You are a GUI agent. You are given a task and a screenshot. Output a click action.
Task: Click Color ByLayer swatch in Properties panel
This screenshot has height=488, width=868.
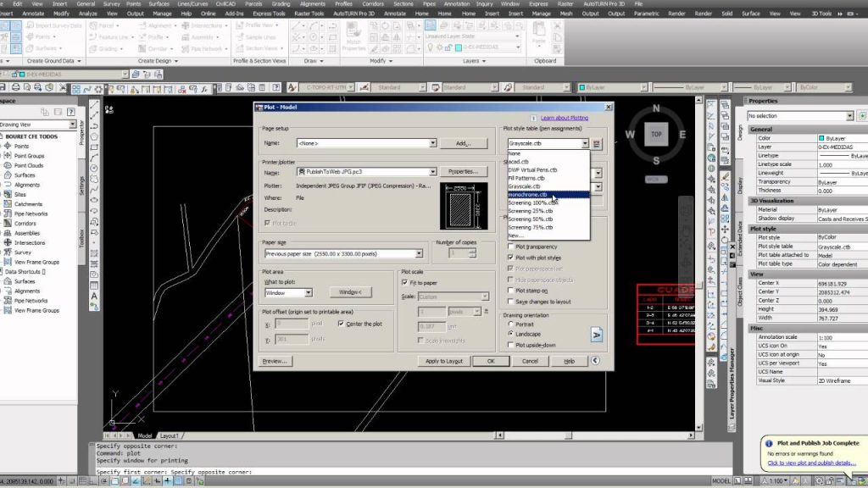[821, 138]
